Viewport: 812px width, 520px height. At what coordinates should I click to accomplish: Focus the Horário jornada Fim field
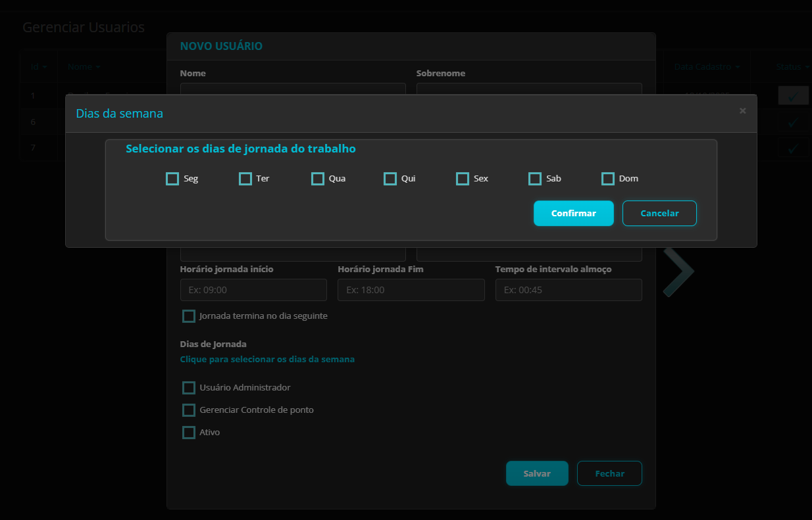(411, 290)
